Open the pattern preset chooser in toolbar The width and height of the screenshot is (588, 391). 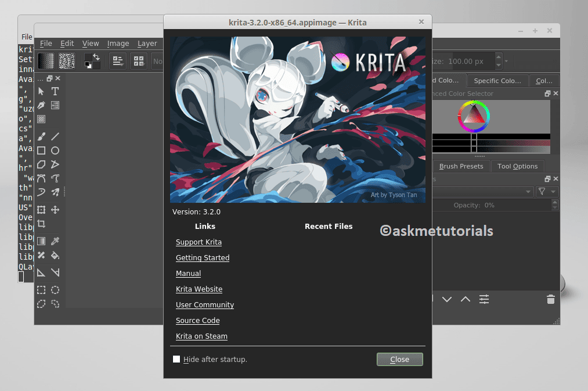[x=67, y=61]
